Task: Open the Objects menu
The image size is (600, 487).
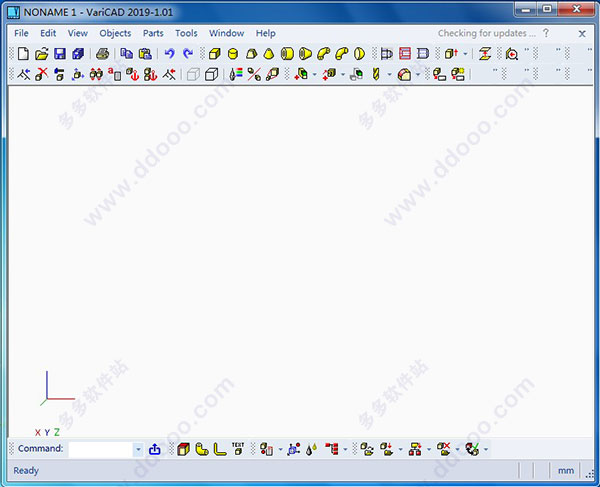Action: (x=115, y=33)
